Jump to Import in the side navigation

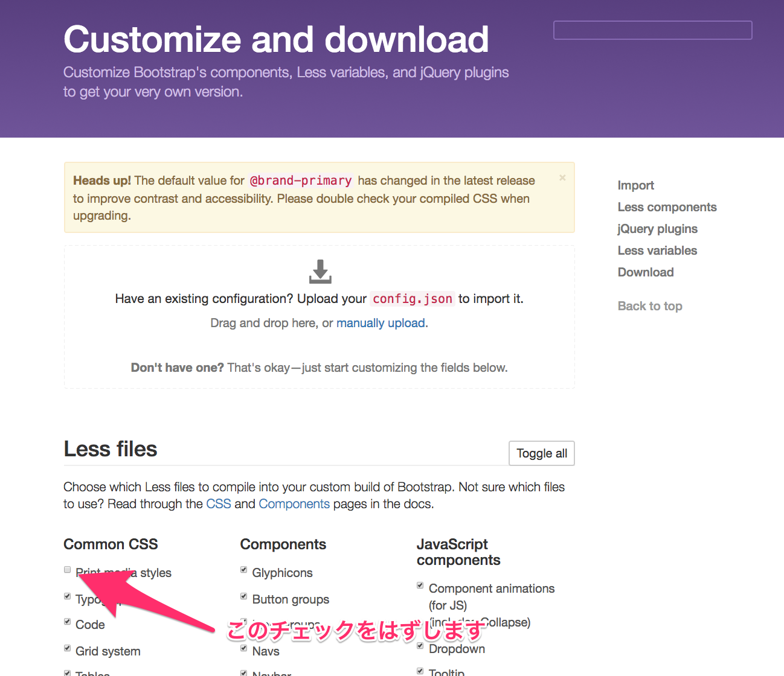coord(635,185)
